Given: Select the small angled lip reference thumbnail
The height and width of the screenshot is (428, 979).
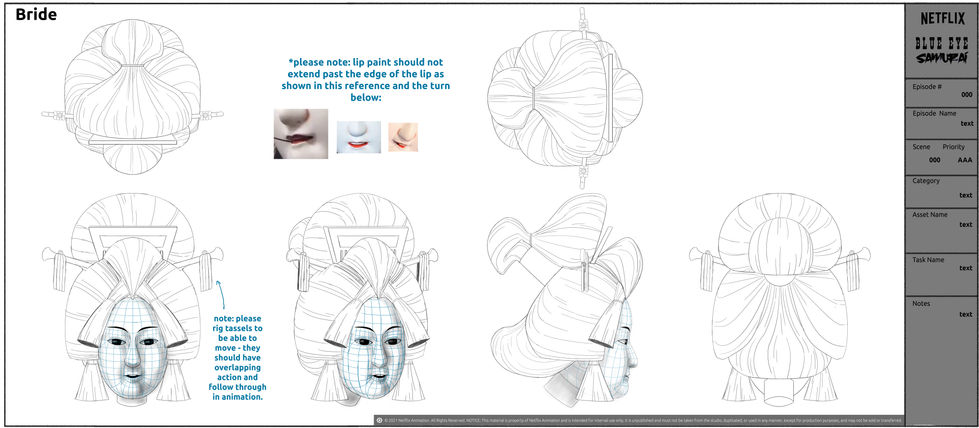Looking at the screenshot, I should [403, 137].
